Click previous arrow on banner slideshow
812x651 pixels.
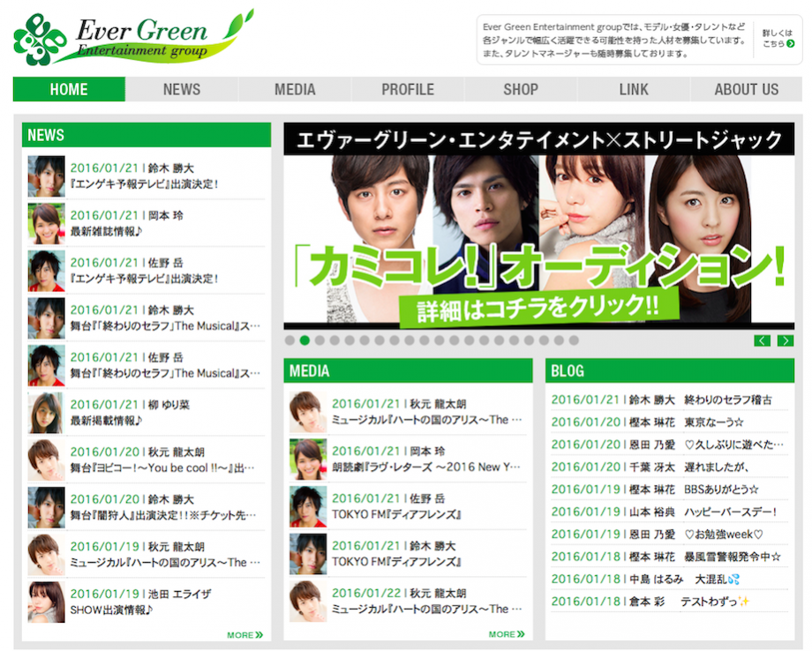tap(763, 340)
